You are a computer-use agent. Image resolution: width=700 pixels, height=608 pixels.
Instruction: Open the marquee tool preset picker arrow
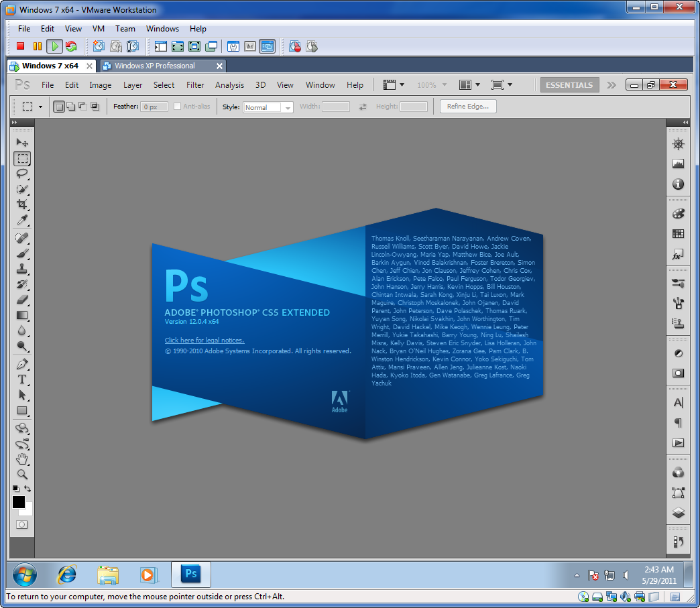(x=41, y=107)
